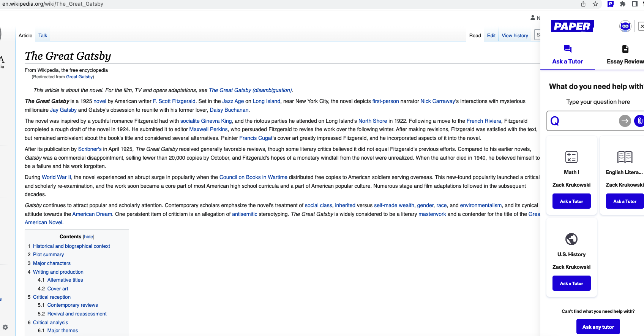The image size is (644, 336).
Task: Open the Nick Carraway link
Action: coord(437,101)
